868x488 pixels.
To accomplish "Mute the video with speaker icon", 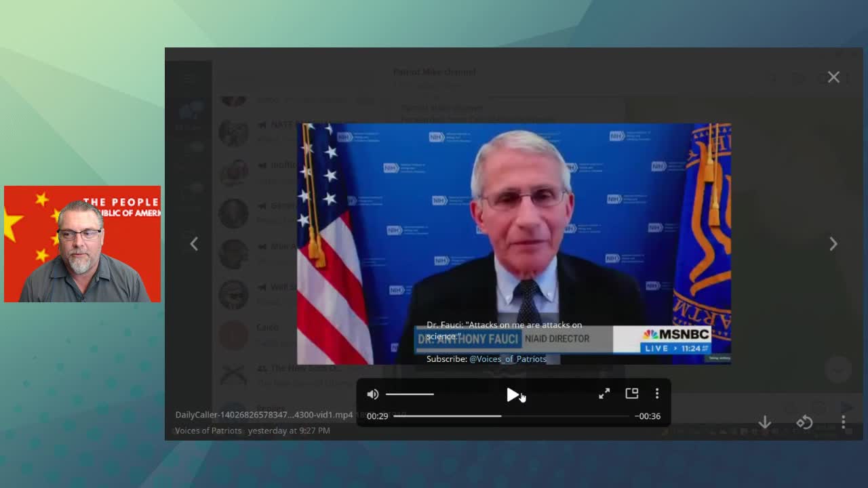I will tap(373, 394).
